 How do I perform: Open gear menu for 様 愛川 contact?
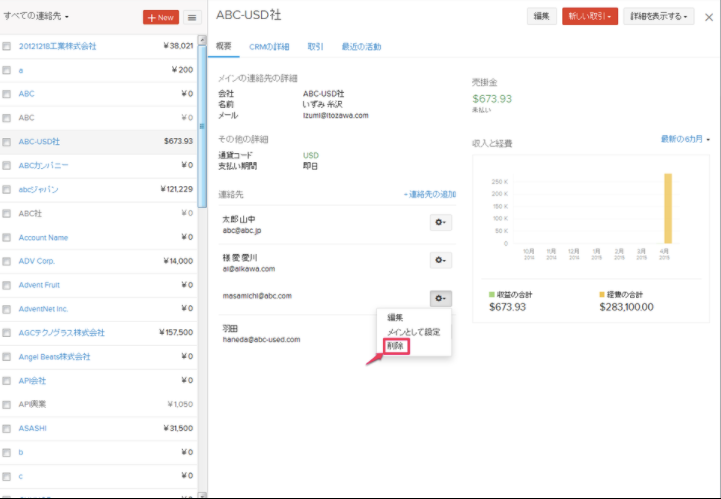coord(440,260)
